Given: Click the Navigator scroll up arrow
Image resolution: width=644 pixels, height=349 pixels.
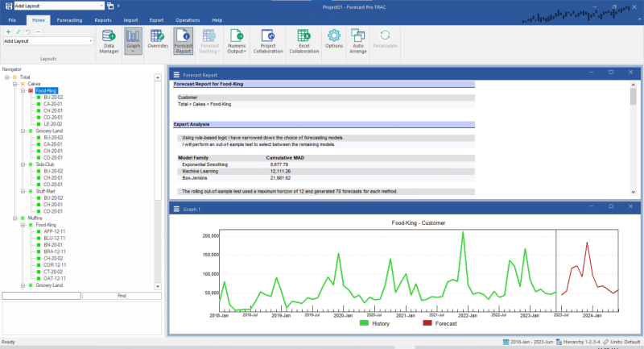Looking at the screenshot, I should pos(158,77).
